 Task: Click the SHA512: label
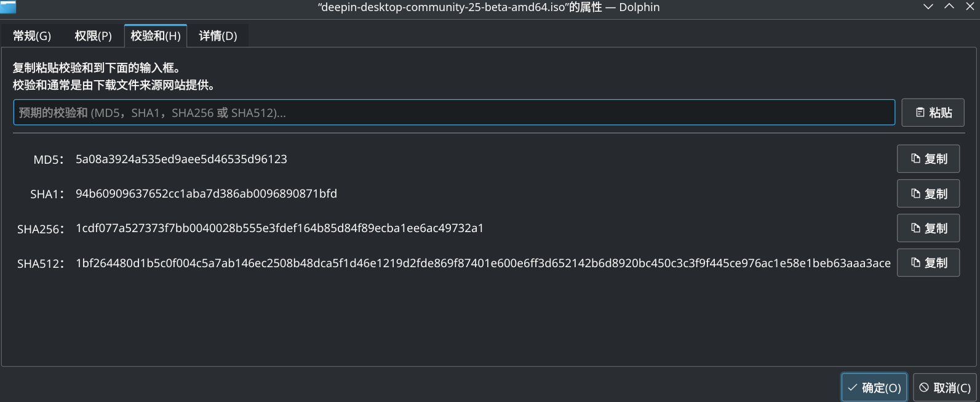[41, 263]
